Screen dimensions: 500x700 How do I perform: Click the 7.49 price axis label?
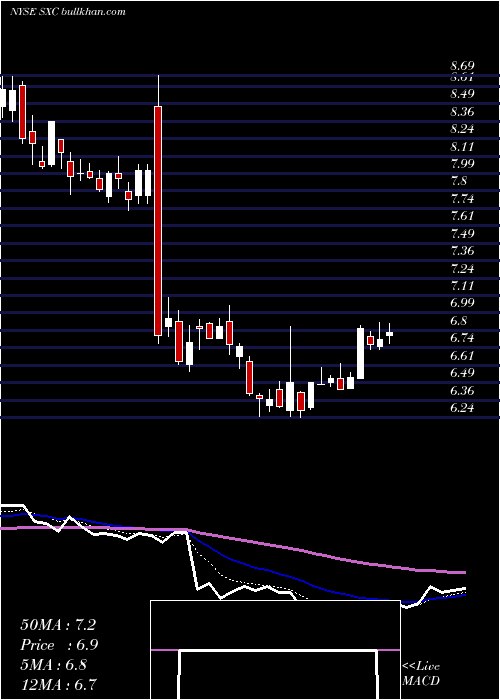pyautogui.click(x=462, y=233)
